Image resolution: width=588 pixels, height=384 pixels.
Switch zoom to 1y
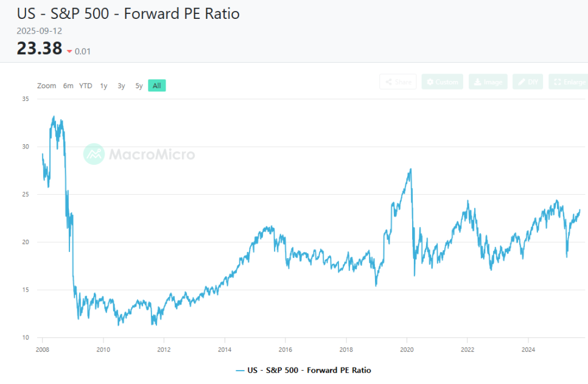click(x=103, y=86)
